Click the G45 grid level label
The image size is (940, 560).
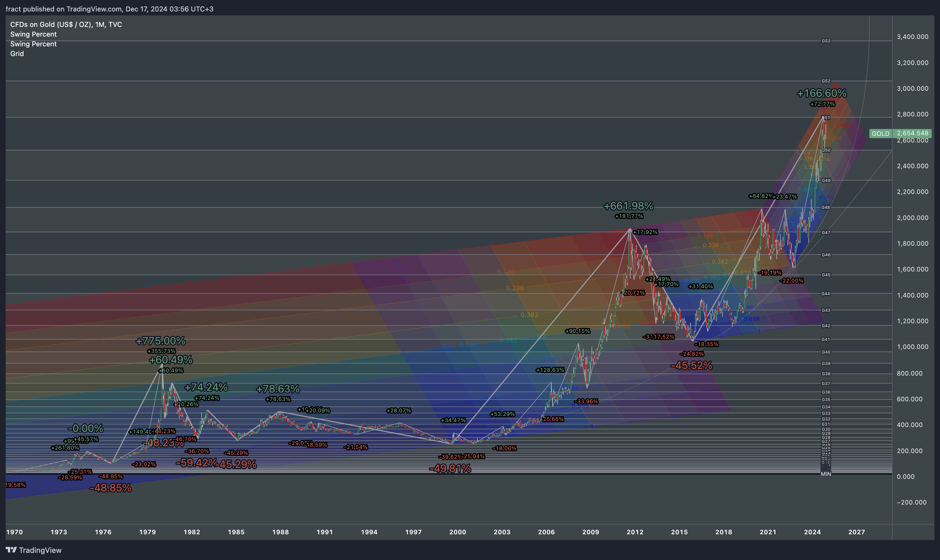[x=826, y=275]
